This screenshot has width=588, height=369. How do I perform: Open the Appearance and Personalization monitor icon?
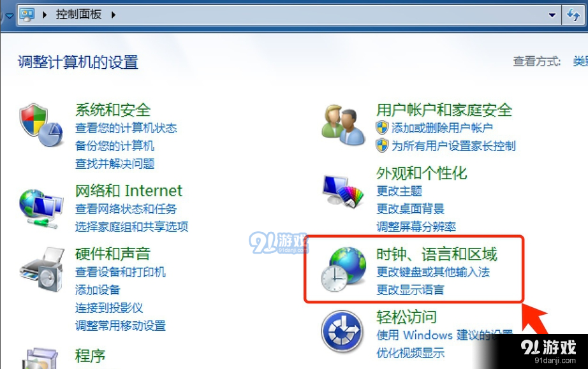342,191
